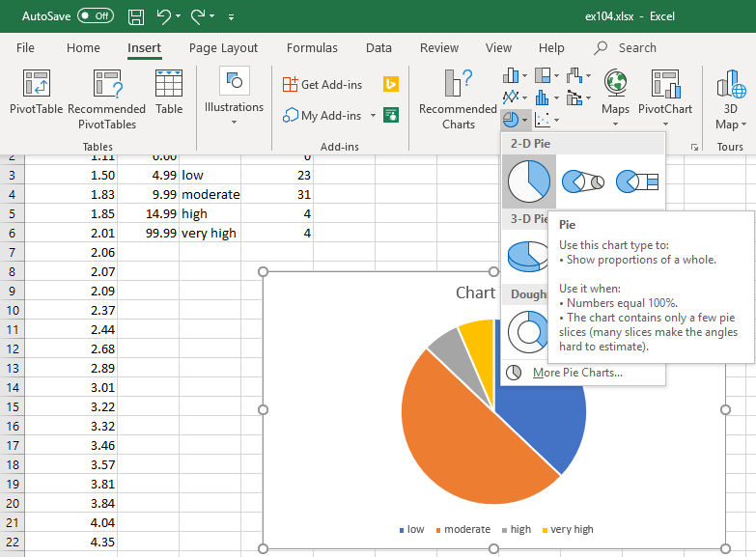The width and height of the screenshot is (756, 557).
Task: Insert Combo chart icon
Action: click(574, 97)
